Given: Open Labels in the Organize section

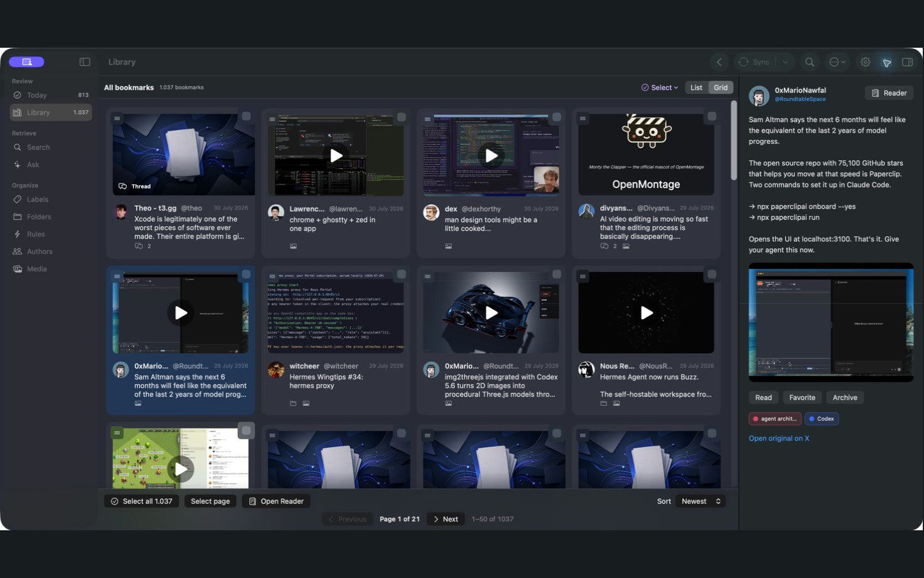Looking at the screenshot, I should coord(51,200).
